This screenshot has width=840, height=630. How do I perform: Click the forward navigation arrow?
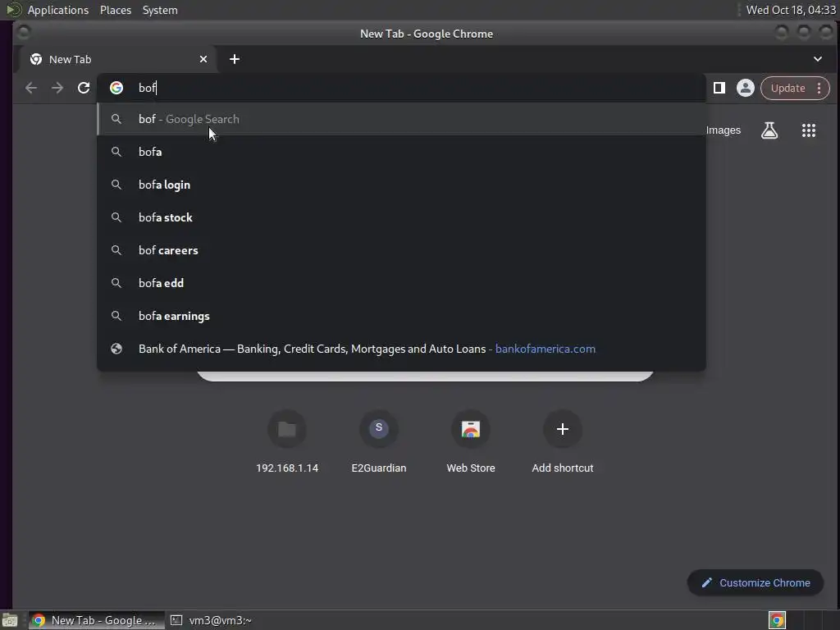coord(57,88)
